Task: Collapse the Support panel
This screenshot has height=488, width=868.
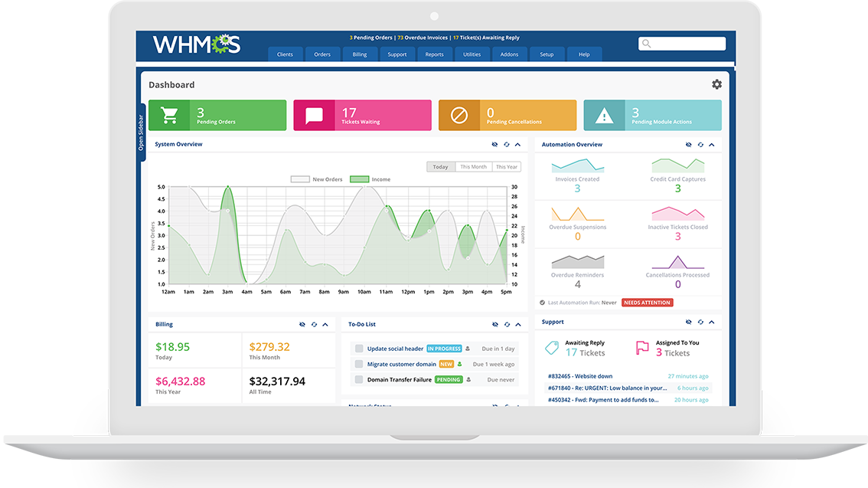Action: (712, 322)
